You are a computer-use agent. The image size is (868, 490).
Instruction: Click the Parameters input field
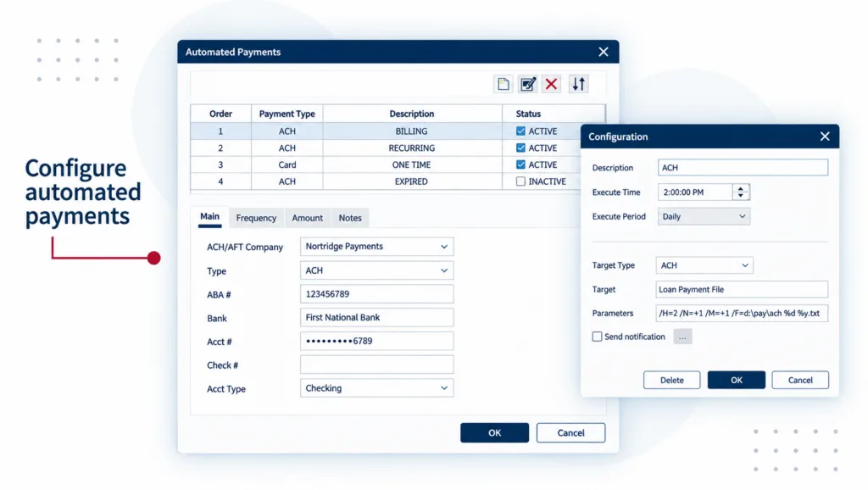(x=742, y=314)
